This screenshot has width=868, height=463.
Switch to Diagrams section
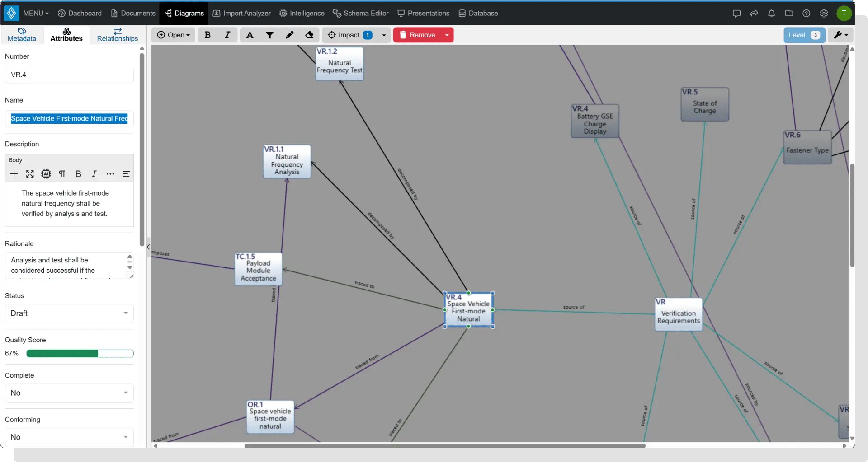184,13
